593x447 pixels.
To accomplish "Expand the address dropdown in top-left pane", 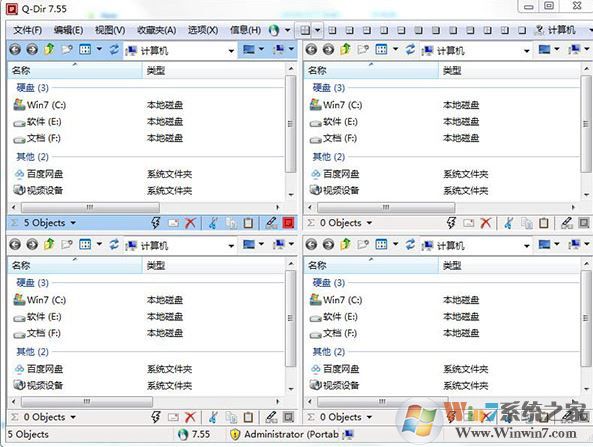I will 231,51.
